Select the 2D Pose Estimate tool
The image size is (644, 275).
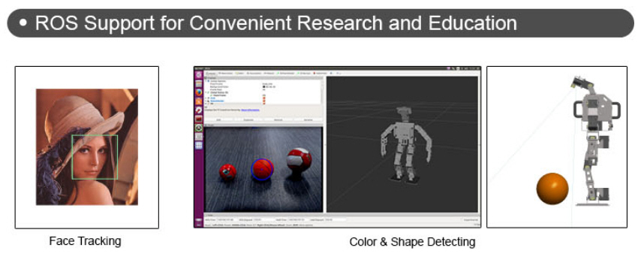coord(285,73)
